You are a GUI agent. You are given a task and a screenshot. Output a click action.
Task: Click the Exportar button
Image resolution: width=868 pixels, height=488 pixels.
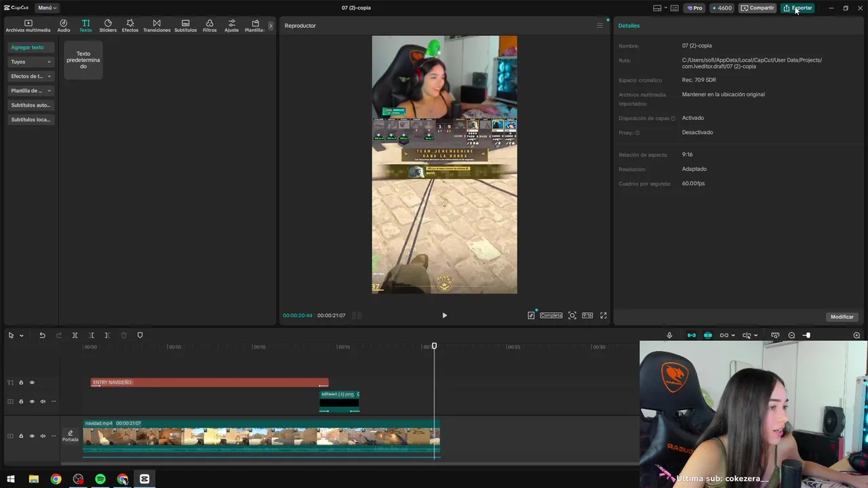tap(797, 8)
